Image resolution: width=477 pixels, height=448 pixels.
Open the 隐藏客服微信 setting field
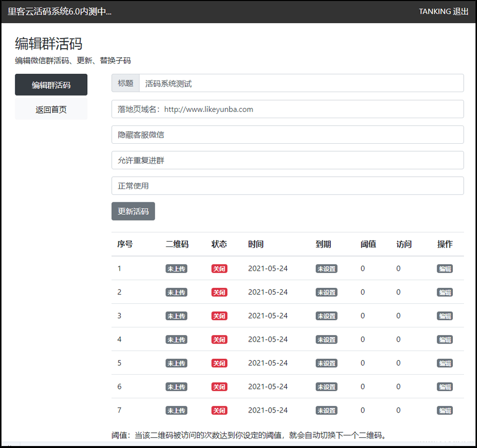(287, 134)
